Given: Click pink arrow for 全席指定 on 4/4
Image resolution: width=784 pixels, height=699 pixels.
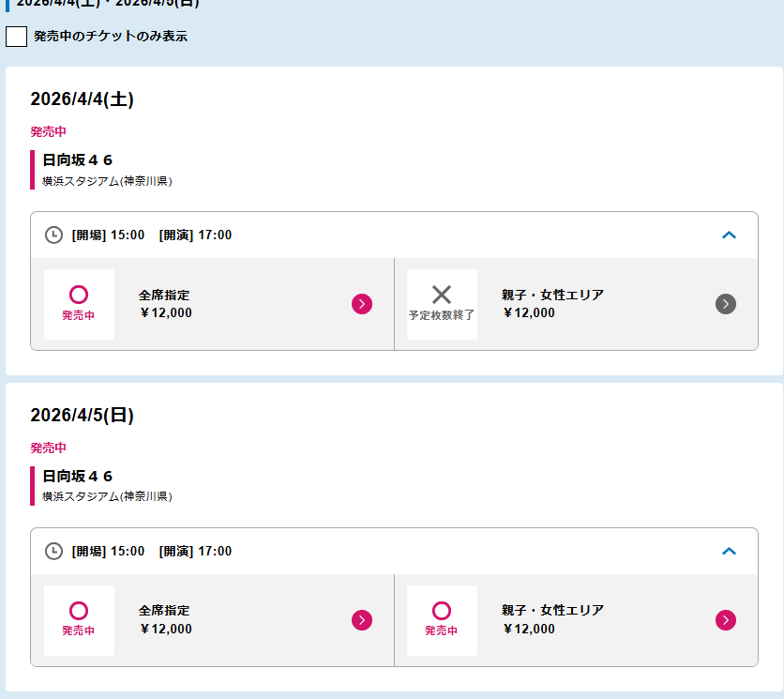Looking at the screenshot, I should point(362,303).
